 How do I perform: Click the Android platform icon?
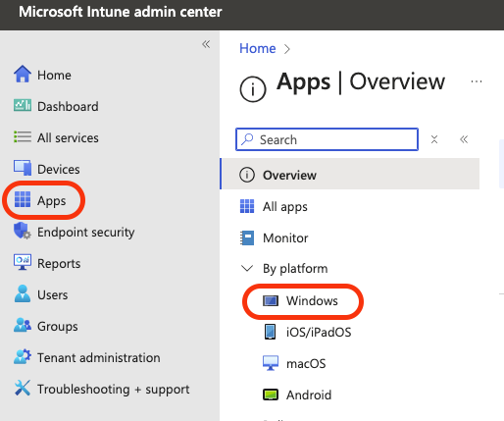[x=271, y=395]
